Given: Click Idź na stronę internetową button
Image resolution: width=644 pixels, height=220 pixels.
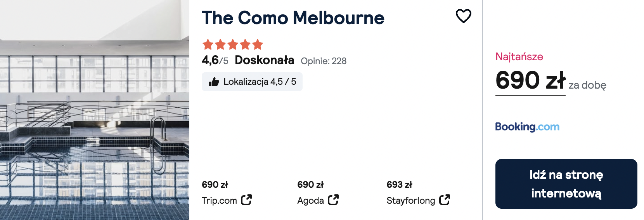Looking at the screenshot, I should (566, 184).
